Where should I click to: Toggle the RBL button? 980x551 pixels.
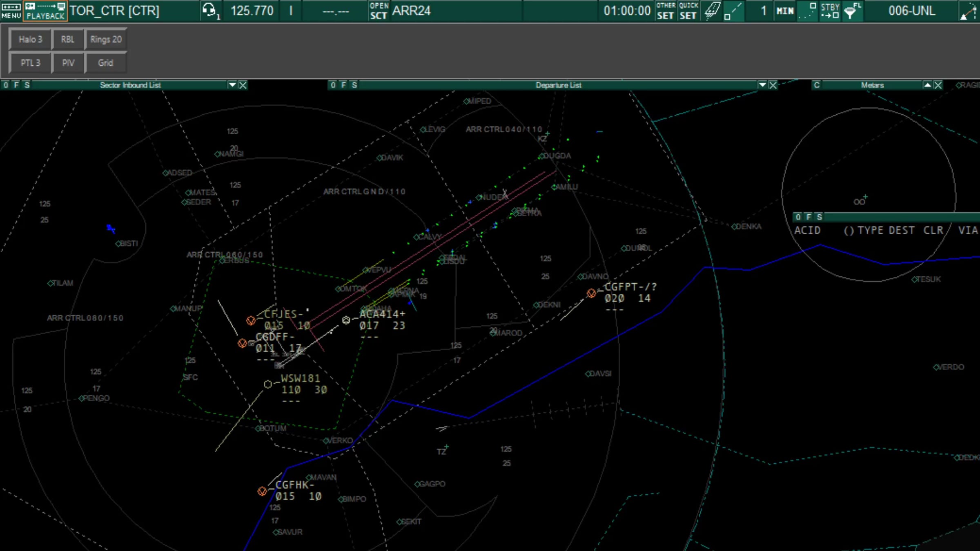pyautogui.click(x=68, y=40)
